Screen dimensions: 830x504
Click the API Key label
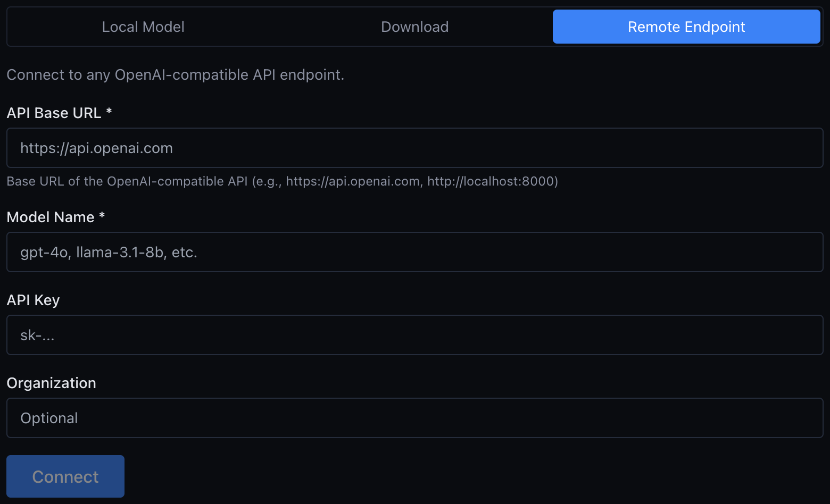click(33, 300)
